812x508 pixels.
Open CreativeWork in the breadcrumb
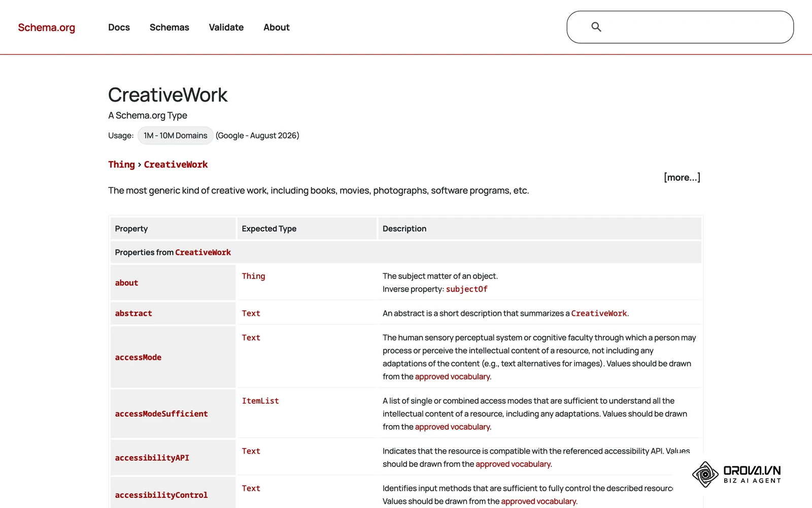(x=176, y=165)
